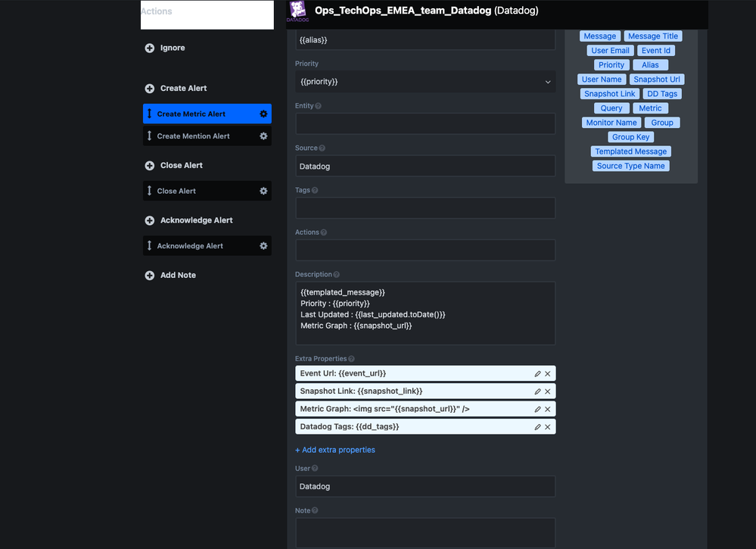Open gear settings for Acknowledge Alert rule
756x549 pixels.
[x=263, y=246]
